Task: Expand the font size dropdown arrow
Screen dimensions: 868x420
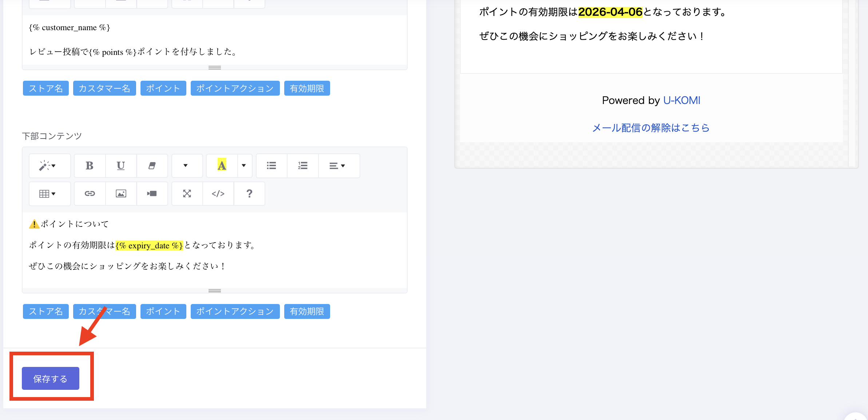Action: [x=186, y=166]
